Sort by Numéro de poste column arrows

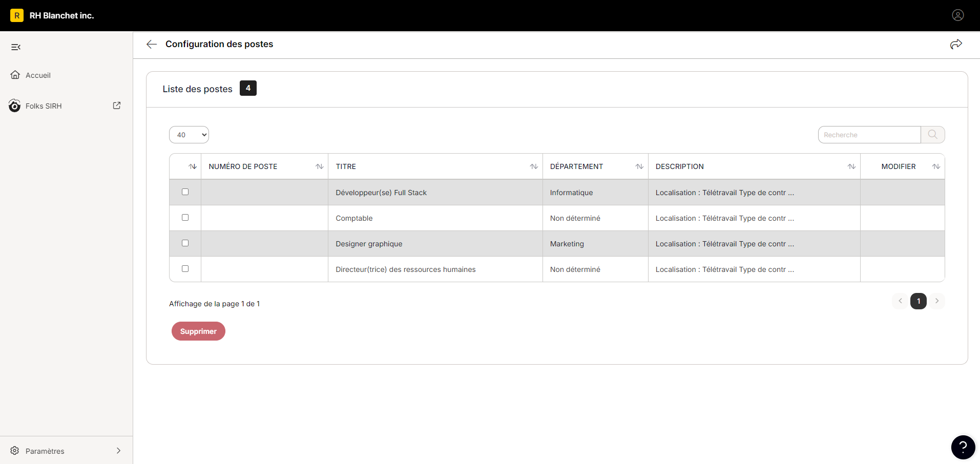pos(320,166)
